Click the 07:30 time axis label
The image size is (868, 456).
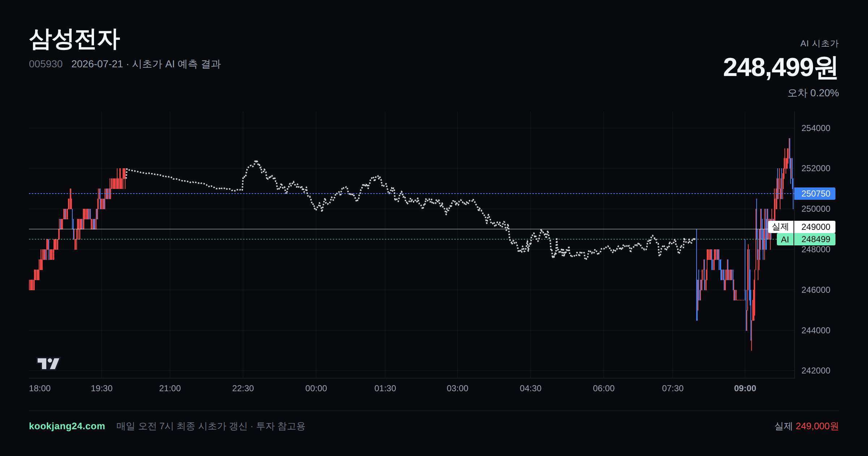pos(673,388)
